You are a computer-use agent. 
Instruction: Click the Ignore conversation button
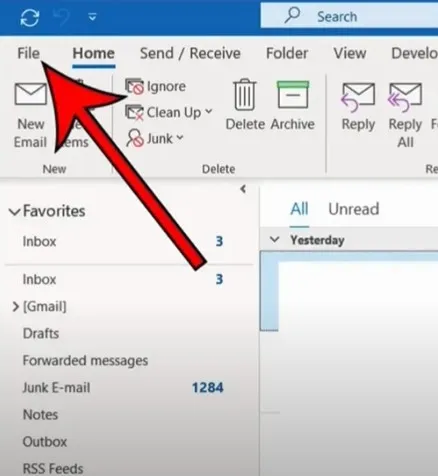click(155, 87)
